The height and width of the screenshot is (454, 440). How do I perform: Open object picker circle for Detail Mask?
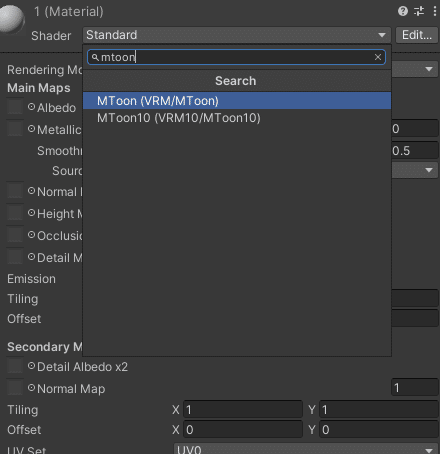31,257
